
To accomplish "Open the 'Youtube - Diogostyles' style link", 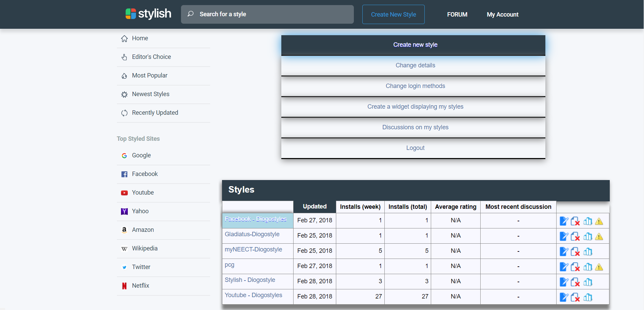I will click(254, 295).
